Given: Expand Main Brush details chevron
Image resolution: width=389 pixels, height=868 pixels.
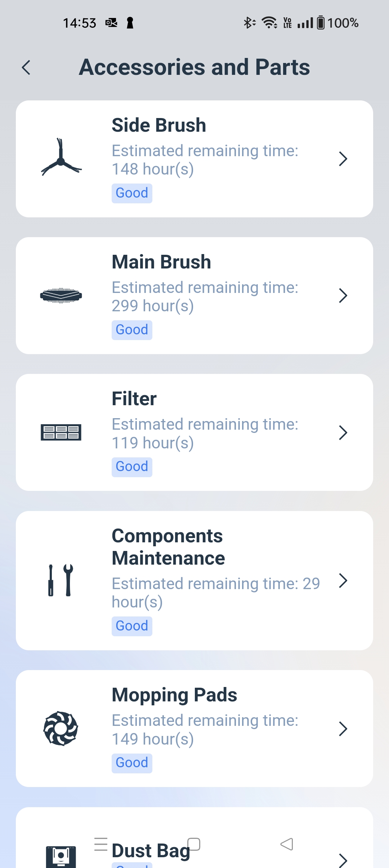Looking at the screenshot, I should (x=343, y=295).
